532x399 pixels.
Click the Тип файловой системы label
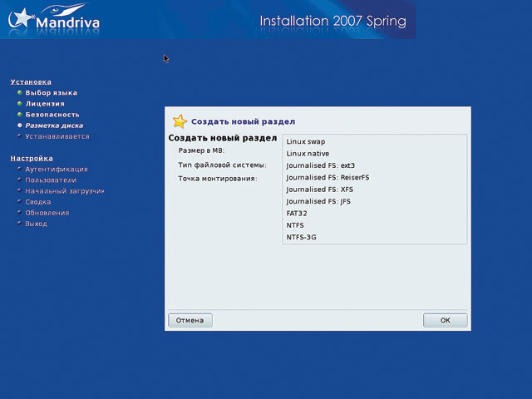pos(222,165)
